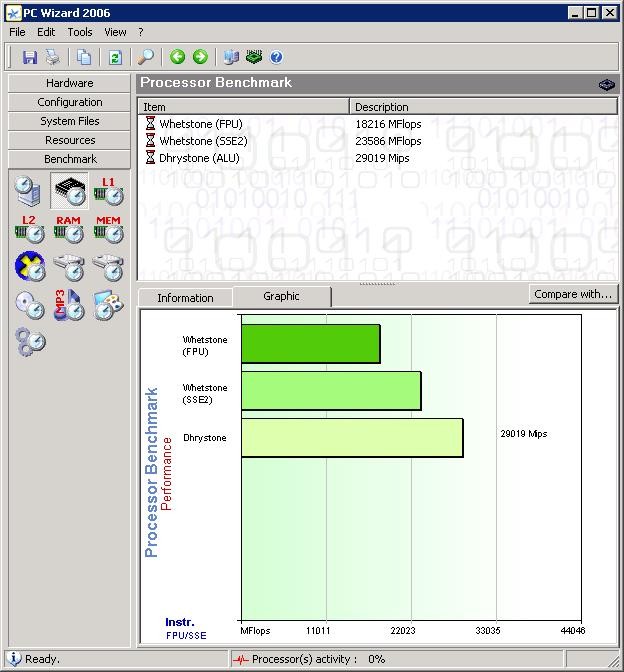Run the MEM benchmark icon
This screenshot has height=672, width=624.
108,229
